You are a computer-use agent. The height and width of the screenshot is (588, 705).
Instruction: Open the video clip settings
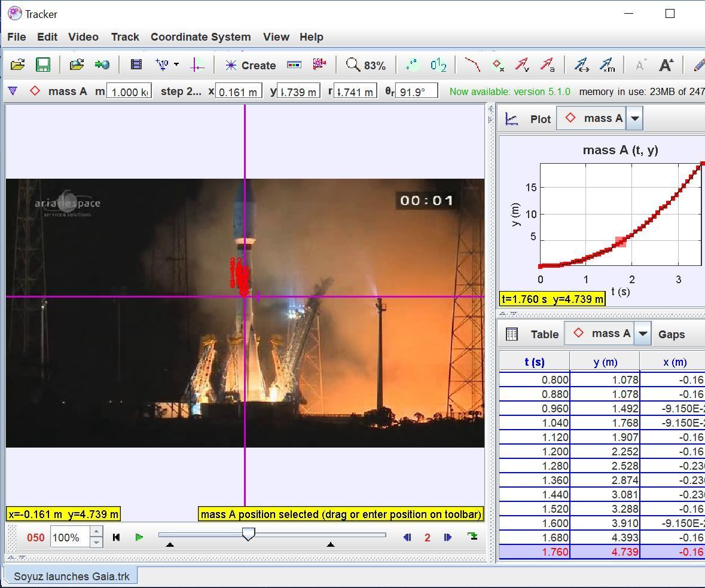pyautogui.click(x=136, y=65)
